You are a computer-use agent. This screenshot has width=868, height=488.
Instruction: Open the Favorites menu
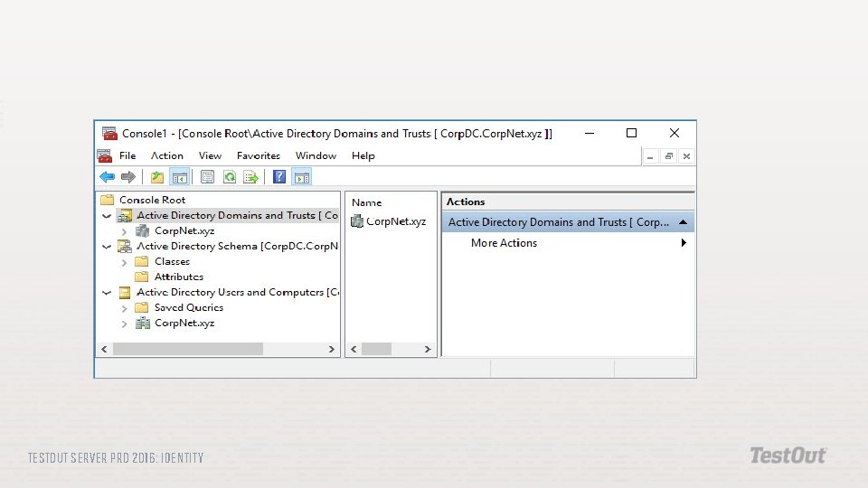tap(259, 156)
